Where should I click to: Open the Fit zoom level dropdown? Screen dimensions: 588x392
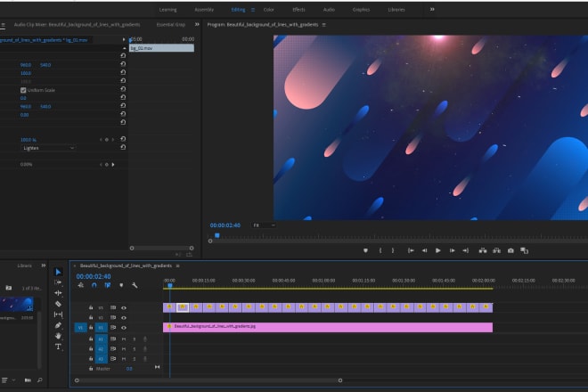264,225
